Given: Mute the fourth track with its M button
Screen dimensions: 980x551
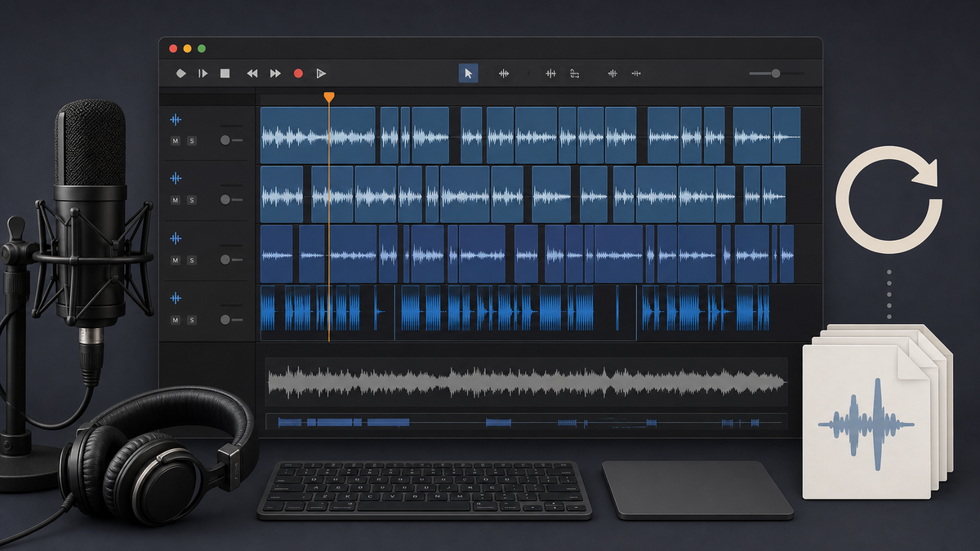Looking at the screenshot, I should pyautogui.click(x=175, y=319).
